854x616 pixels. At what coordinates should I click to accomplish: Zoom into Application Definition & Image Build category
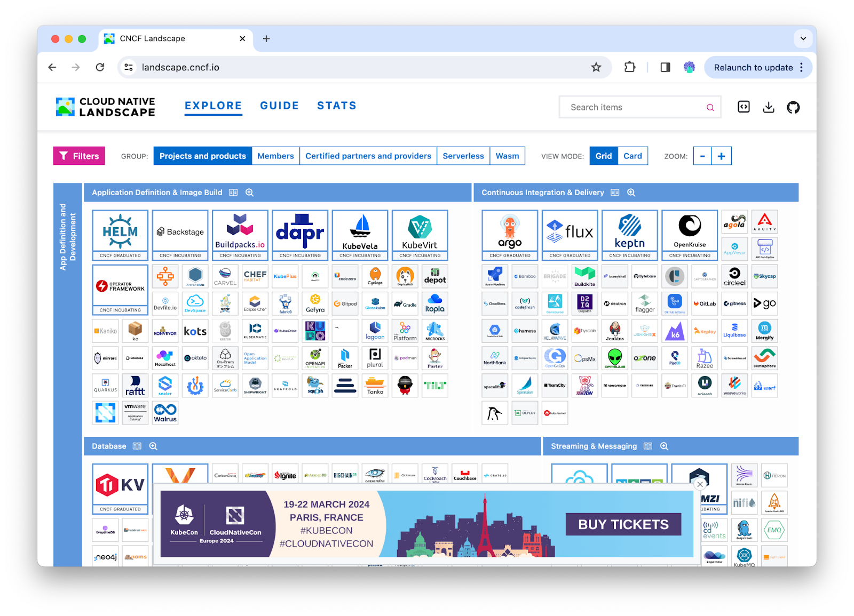pos(249,193)
